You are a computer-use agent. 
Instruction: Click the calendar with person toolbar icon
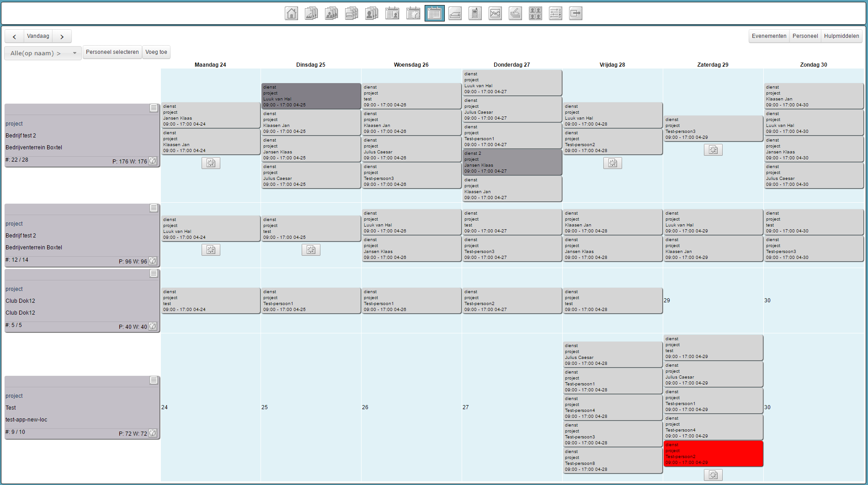392,14
